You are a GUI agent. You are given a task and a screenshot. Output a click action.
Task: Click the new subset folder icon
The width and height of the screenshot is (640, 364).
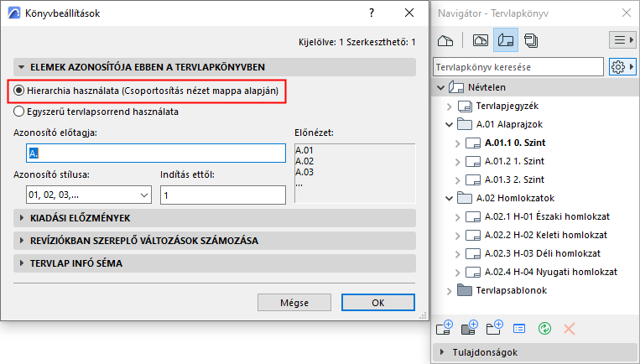coord(495,328)
